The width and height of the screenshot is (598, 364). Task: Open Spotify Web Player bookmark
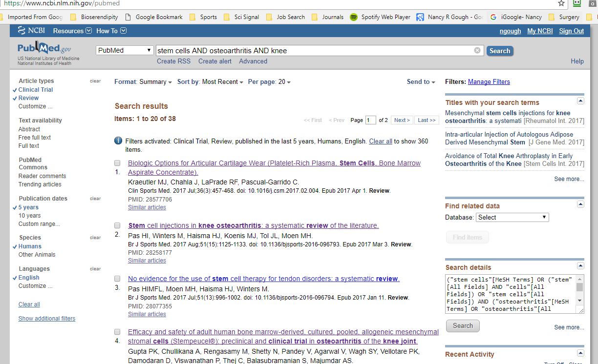[x=381, y=17]
